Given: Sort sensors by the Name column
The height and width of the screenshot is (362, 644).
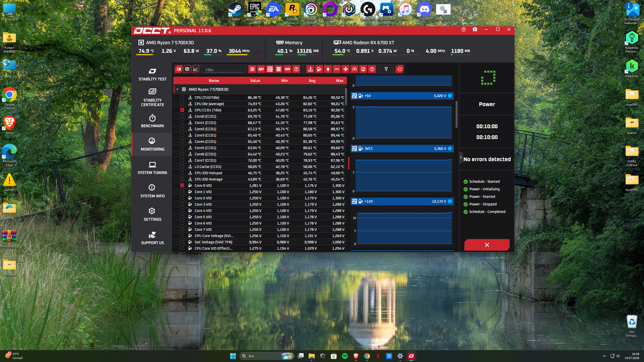Looking at the screenshot, I should pos(214,81).
